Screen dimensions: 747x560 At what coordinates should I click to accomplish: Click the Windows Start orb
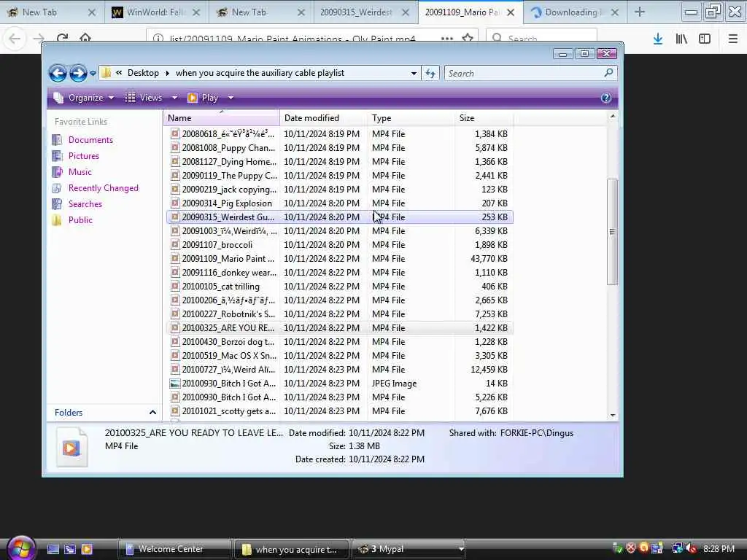pyautogui.click(x=20, y=548)
